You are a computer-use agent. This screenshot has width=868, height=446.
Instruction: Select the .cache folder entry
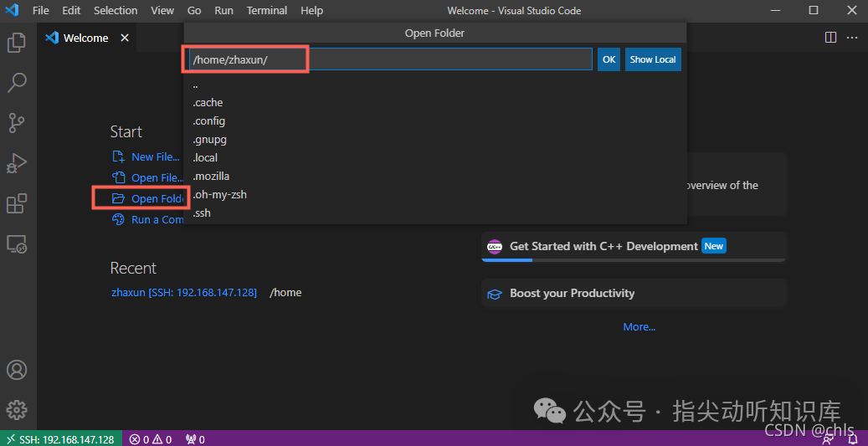[x=435, y=102]
